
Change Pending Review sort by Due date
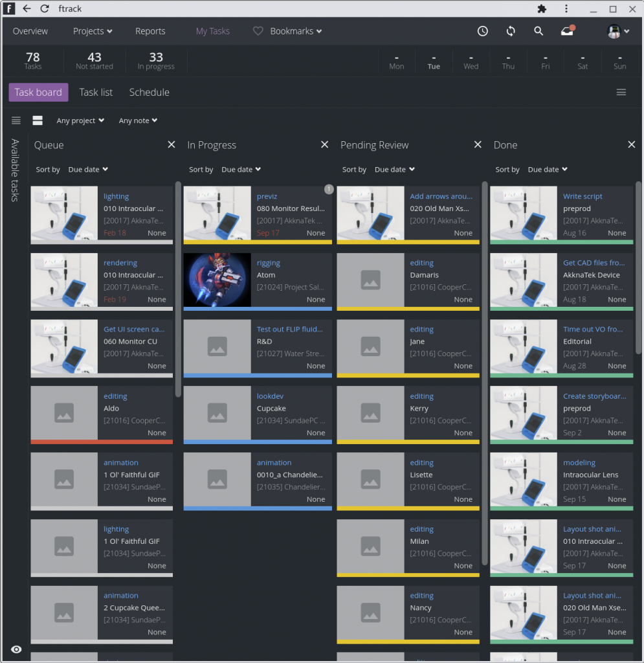395,169
